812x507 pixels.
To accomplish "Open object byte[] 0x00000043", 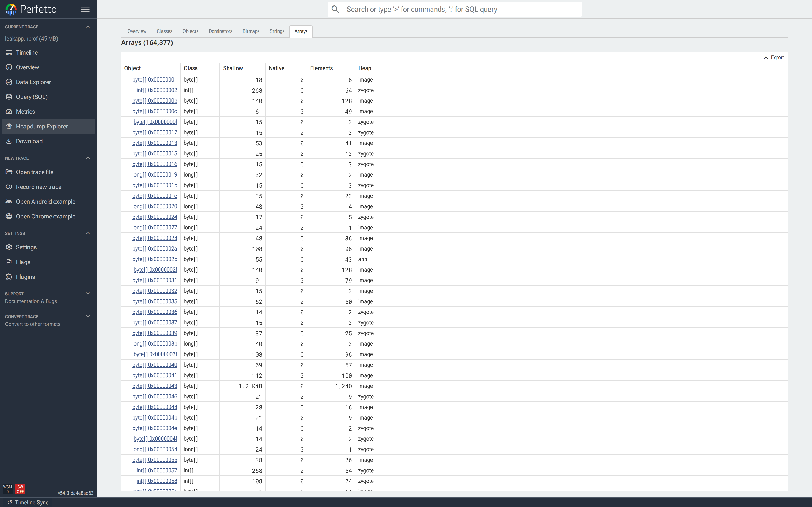I will pyautogui.click(x=154, y=386).
